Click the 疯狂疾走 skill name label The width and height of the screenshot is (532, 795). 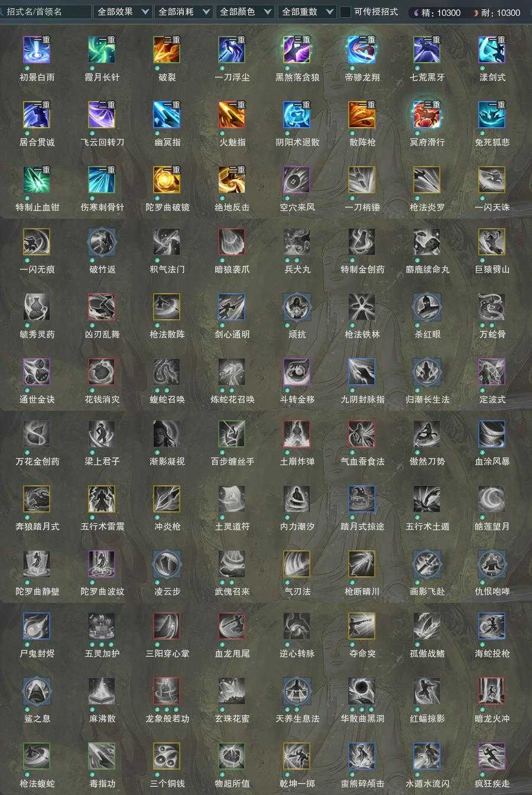492,783
